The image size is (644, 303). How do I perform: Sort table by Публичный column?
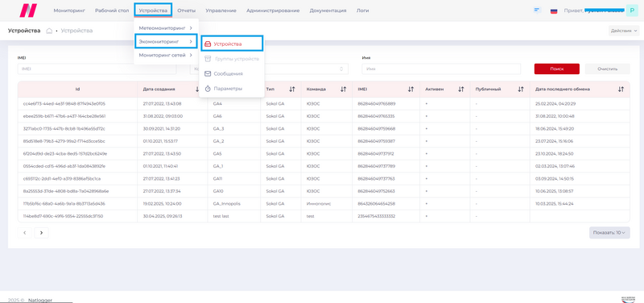(x=521, y=89)
